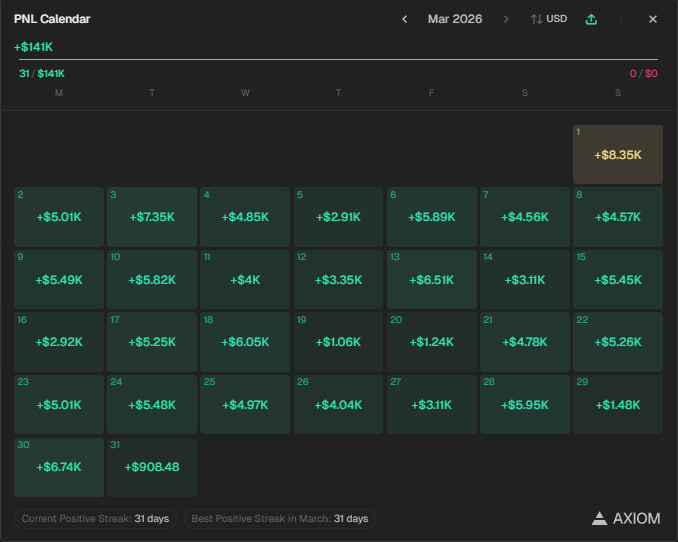
Task: Select the day 10 cell showing +$5.82K
Action: coord(152,279)
